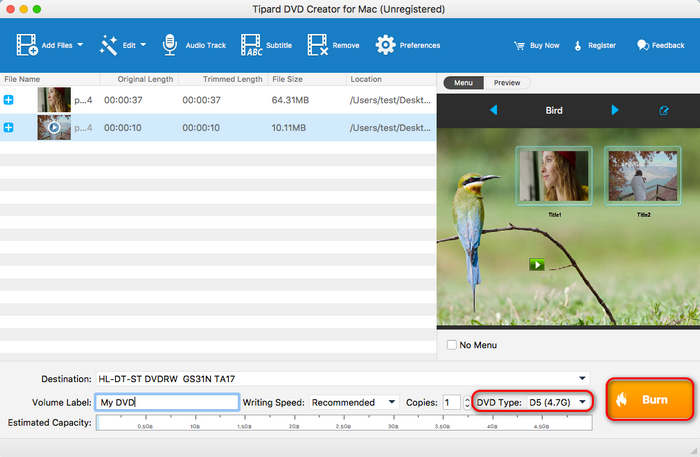Go to previous menu template arrow
Screen dimensions: 700x457
(493, 110)
